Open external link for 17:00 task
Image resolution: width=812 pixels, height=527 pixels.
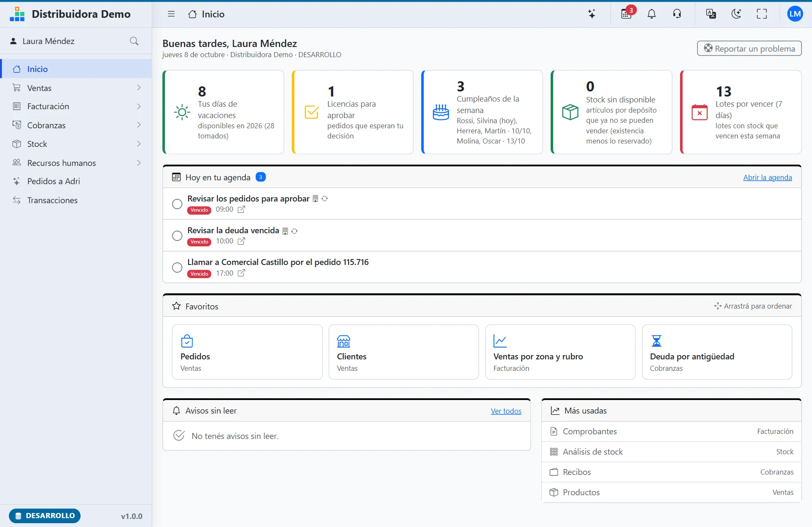(241, 273)
